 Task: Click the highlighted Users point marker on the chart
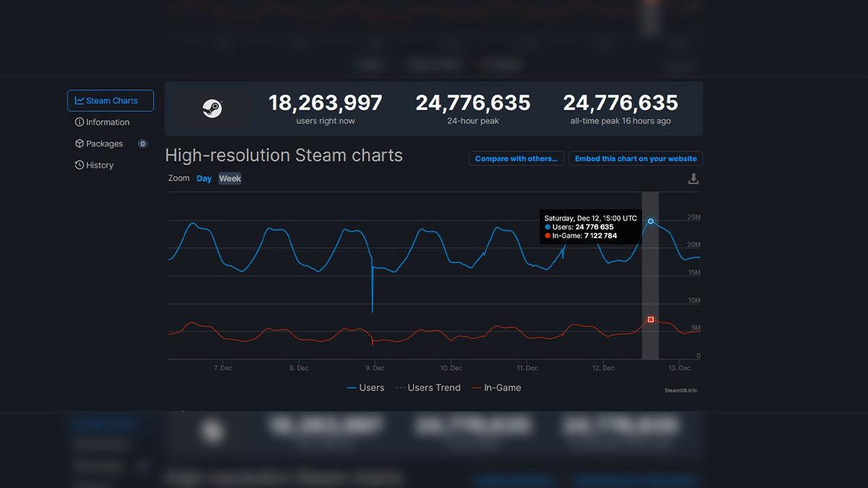point(650,221)
